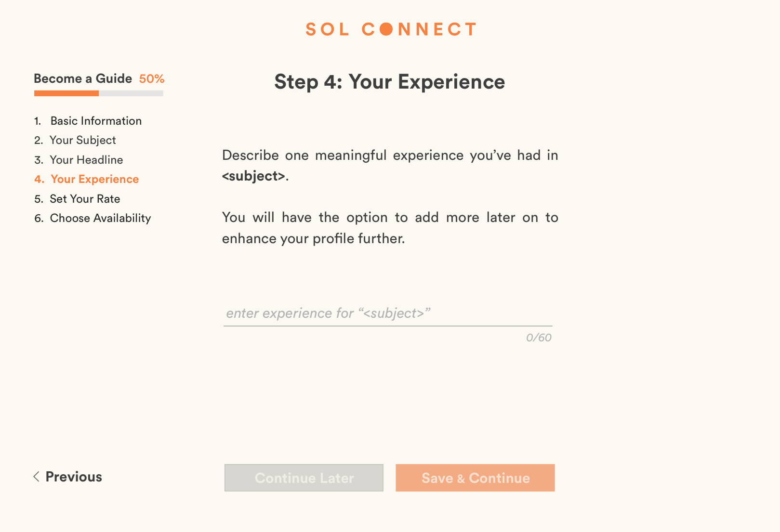Click the bold <subject> placeholder text
The width and height of the screenshot is (780, 532).
(254, 176)
